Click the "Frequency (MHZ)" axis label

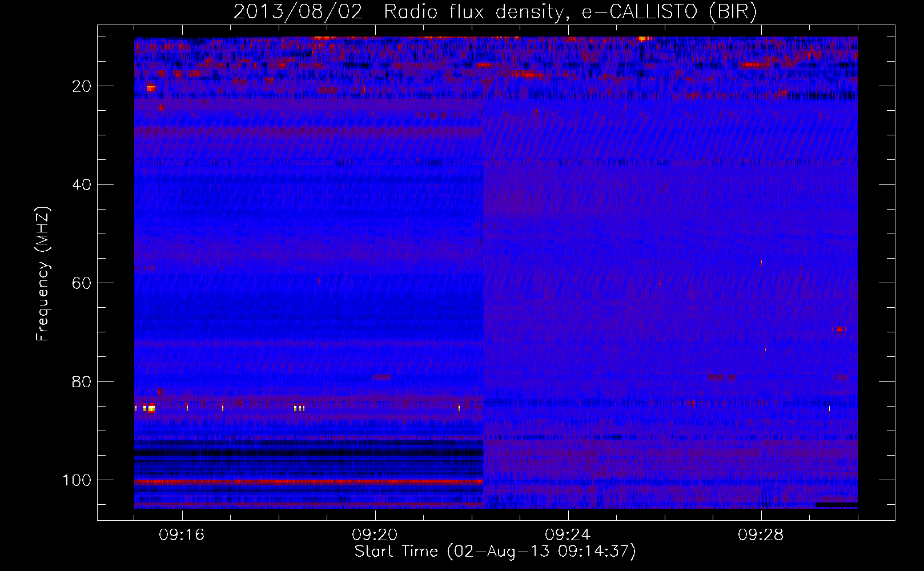pos(43,274)
